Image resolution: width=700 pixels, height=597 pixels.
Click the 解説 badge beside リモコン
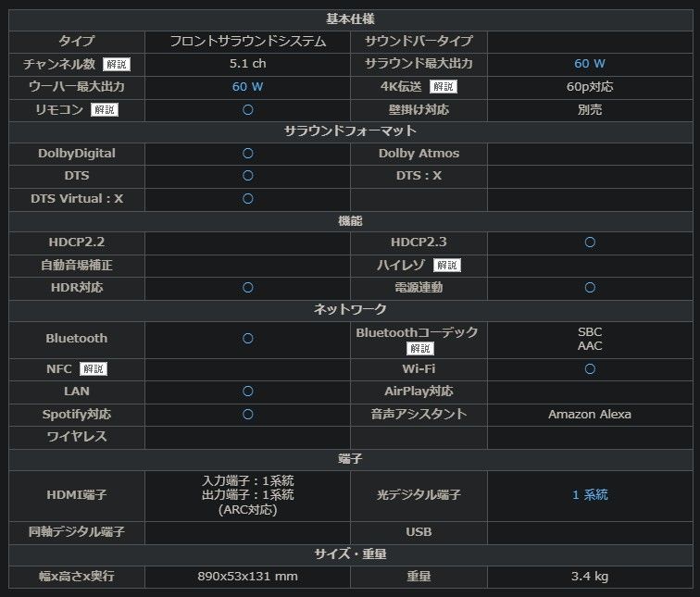click(104, 109)
